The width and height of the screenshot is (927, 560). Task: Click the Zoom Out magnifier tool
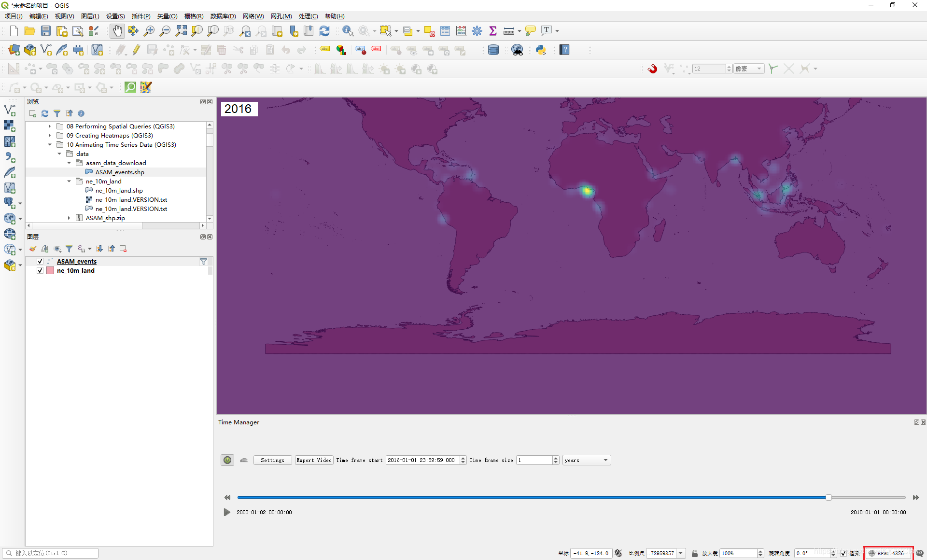click(165, 31)
